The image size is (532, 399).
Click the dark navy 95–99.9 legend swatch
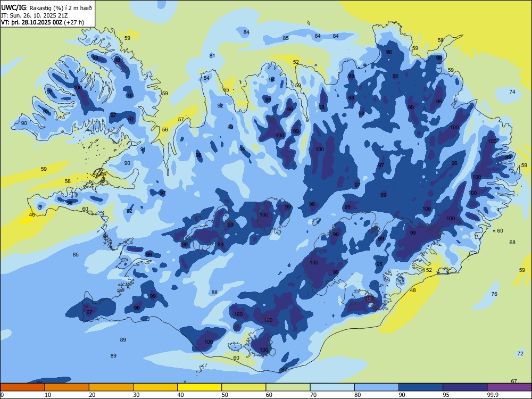click(x=465, y=387)
